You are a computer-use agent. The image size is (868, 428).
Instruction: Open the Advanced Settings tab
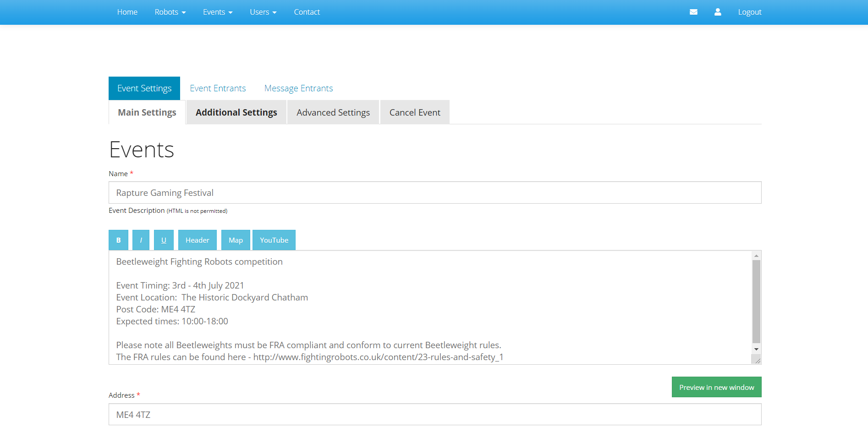tap(333, 112)
